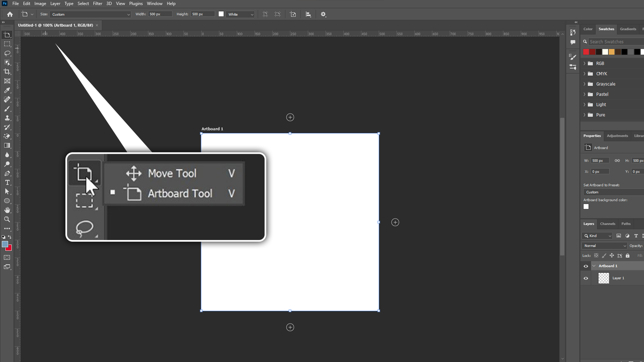This screenshot has width=644, height=362.
Task: Click the artboard background color swatch
Action: (x=586, y=207)
